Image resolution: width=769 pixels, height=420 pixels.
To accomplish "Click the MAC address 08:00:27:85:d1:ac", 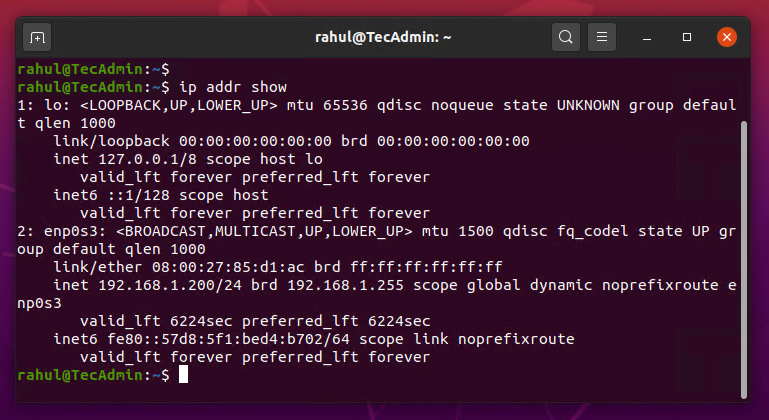I will coord(228,267).
